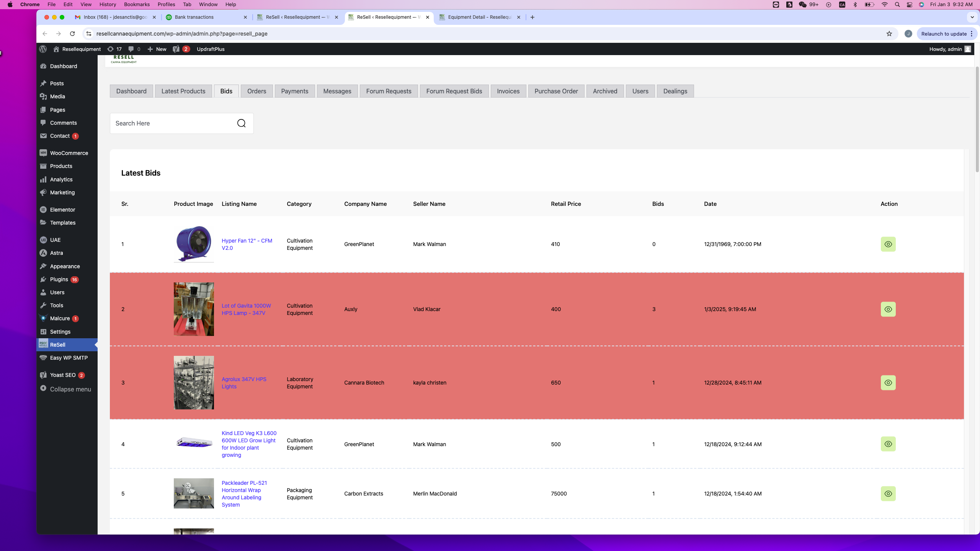The height and width of the screenshot is (551, 980).
Task: Switch to Payments tab
Action: pos(295,91)
